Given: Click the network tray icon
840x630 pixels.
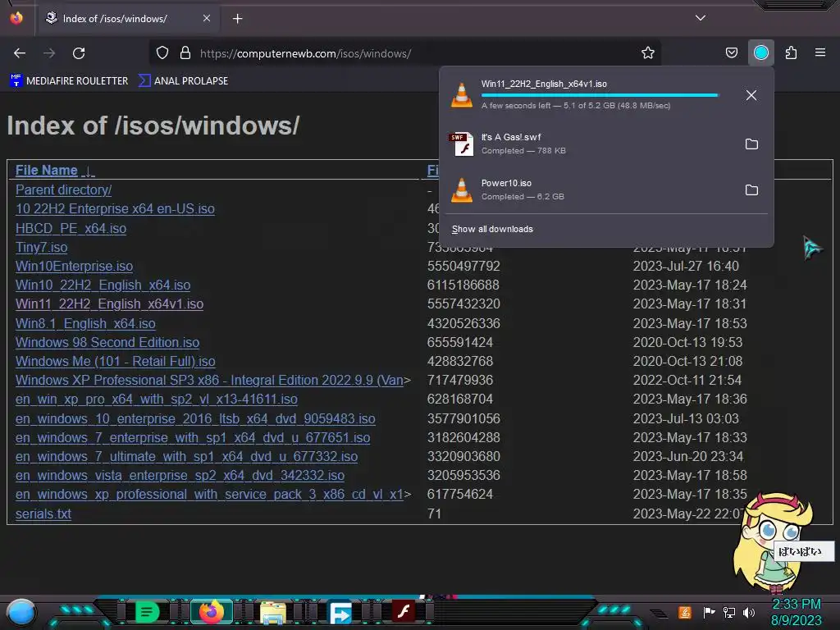Looking at the screenshot, I should [729, 612].
